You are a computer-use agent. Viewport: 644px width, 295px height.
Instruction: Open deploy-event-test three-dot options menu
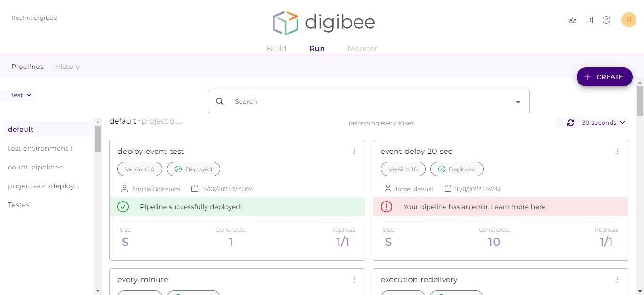point(354,152)
